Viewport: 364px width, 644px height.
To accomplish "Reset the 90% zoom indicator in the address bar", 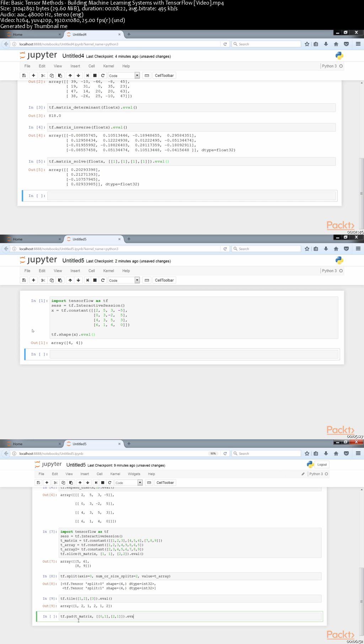I will click(x=213, y=454).
